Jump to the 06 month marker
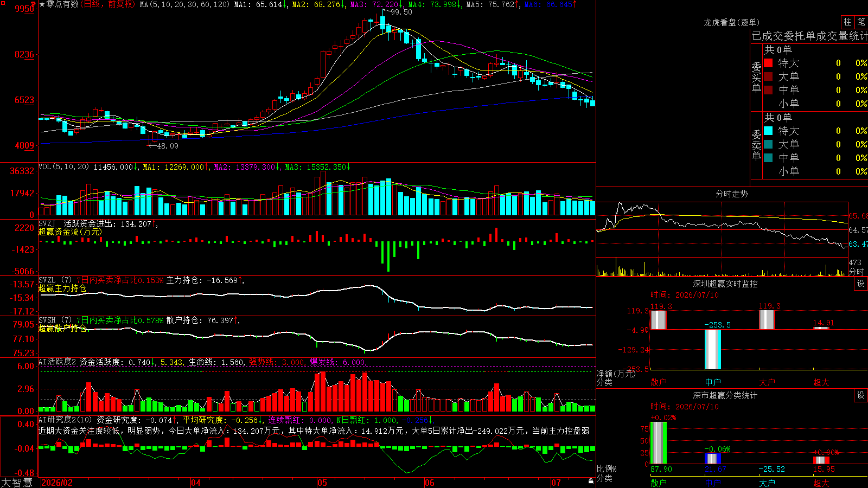 pyautogui.click(x=430, y=483)
